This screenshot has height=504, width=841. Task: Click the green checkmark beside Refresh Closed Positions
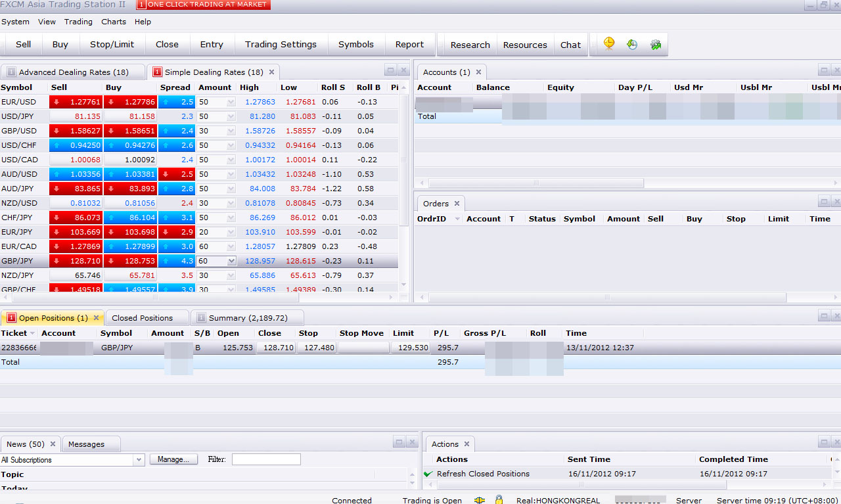point(428,474)
